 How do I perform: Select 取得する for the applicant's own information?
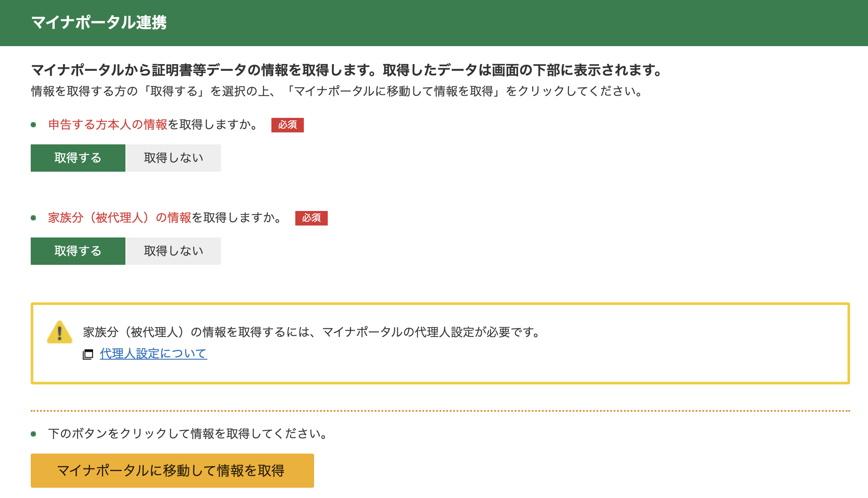78,158
